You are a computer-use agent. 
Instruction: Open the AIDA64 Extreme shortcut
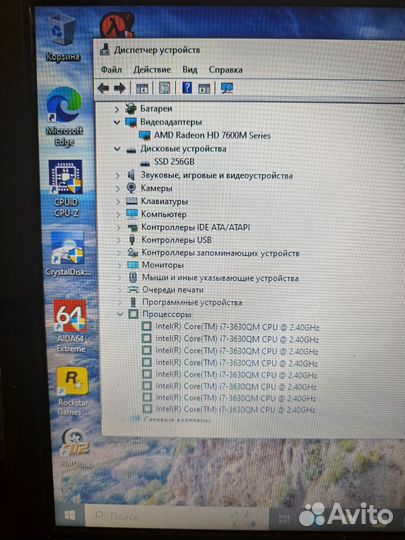[71, 326]
